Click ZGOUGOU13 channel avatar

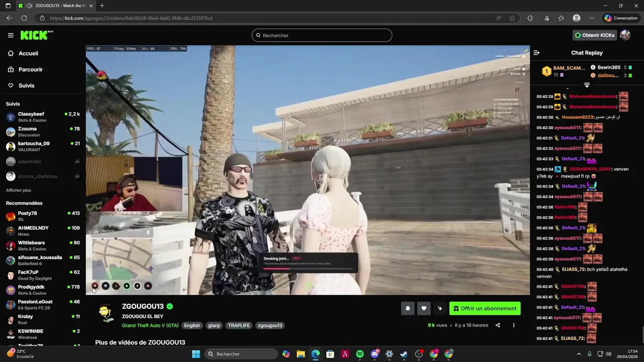[x=105, y=313]
